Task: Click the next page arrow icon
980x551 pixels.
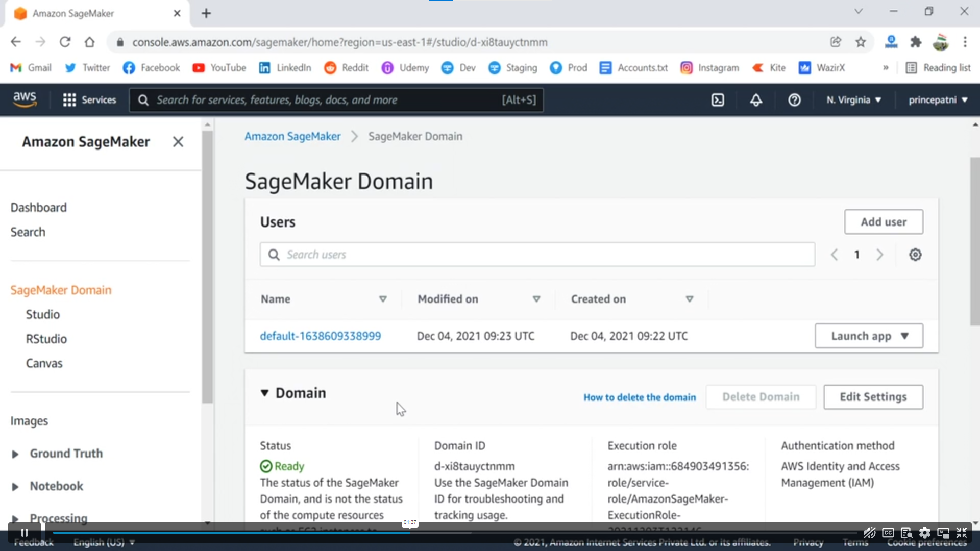Action: (x=880, y=254)
